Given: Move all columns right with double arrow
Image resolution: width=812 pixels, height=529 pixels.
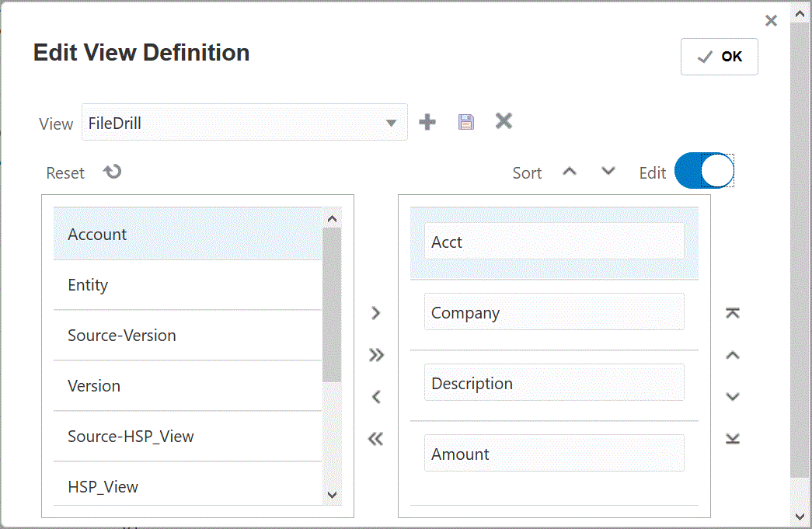Looking at the screenshot, I should (376, 355).
